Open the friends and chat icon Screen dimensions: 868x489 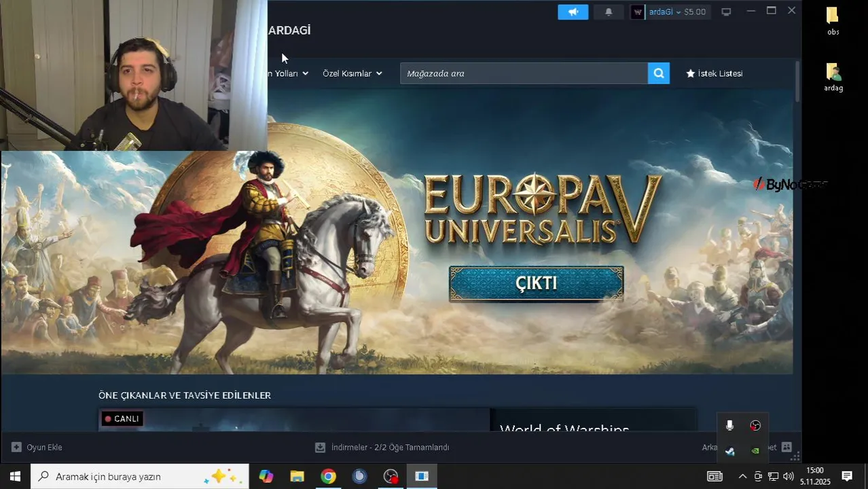(x=786, y=447)
